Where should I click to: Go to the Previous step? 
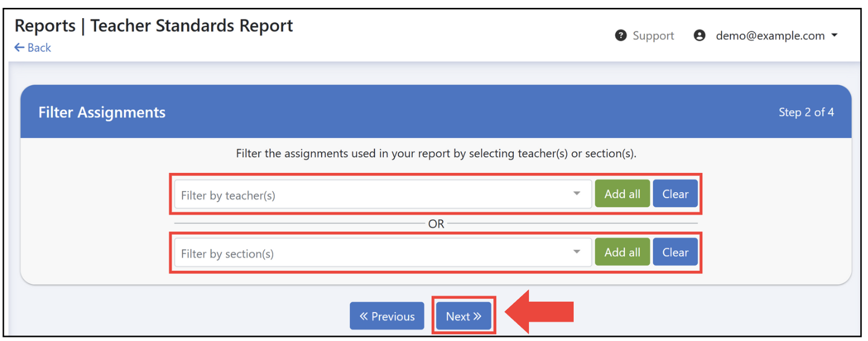click(x=387, y=316)
